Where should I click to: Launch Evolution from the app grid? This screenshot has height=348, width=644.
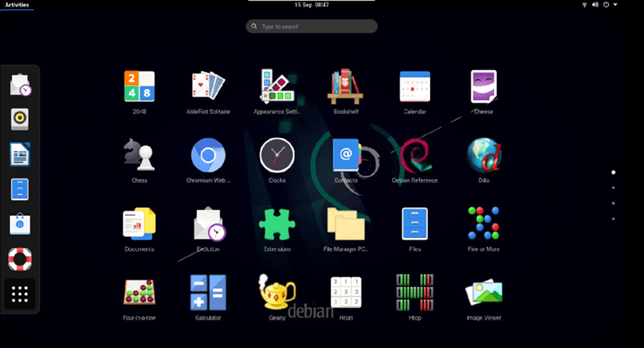[209, 224]
